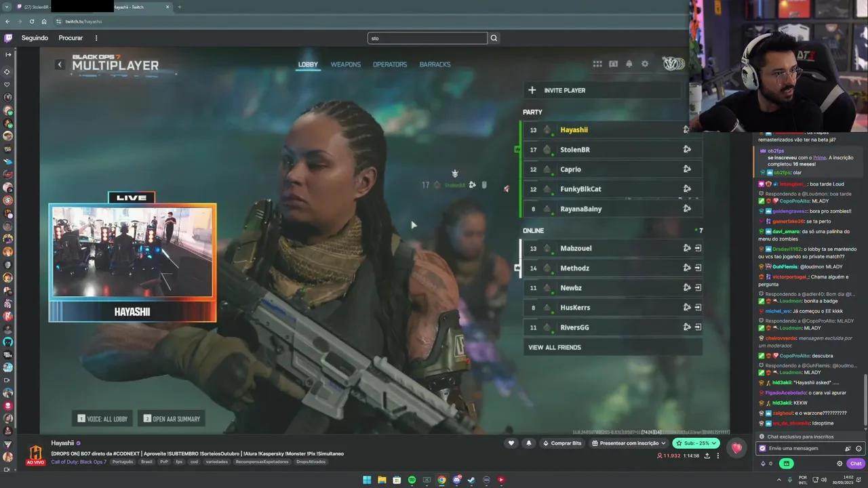Open the in-game grid menu icon
868x488 pixels.
coord(597,64)
